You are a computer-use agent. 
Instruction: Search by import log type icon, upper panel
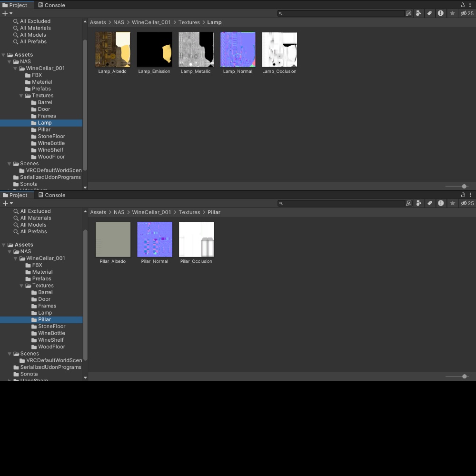440,13
